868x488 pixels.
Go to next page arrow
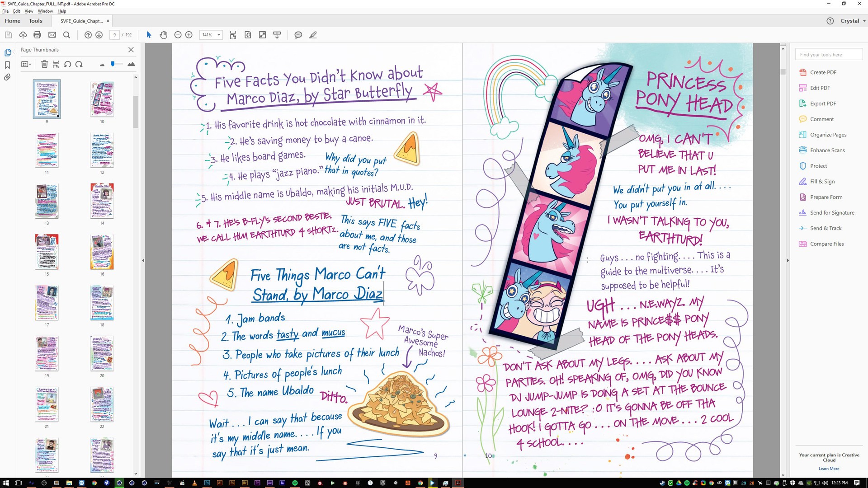99,35
